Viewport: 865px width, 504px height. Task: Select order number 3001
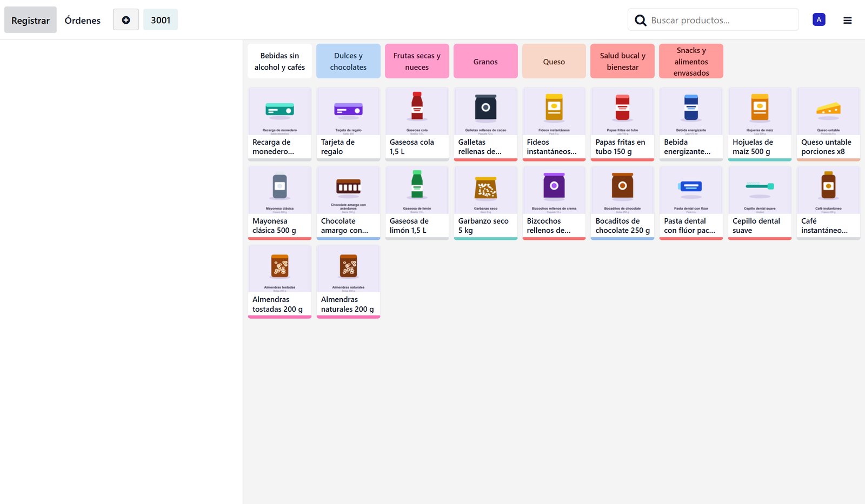tap(161, 20)
